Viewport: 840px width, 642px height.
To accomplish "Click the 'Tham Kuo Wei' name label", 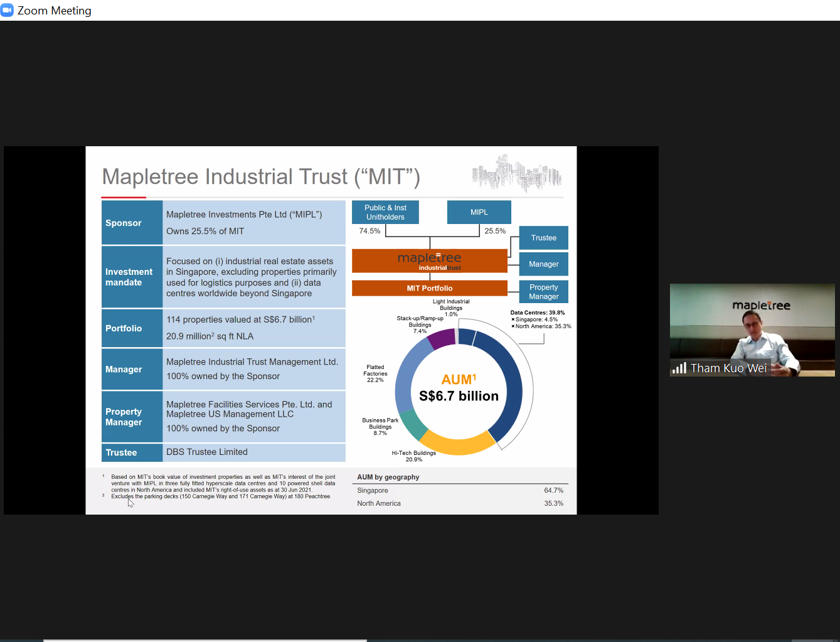I will point(728,368).
